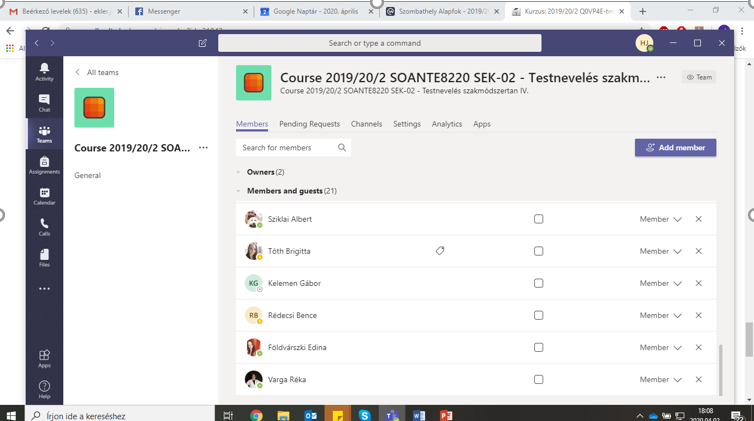
Task: Switch to the Messenger browser tab
Action: (191, 11)
